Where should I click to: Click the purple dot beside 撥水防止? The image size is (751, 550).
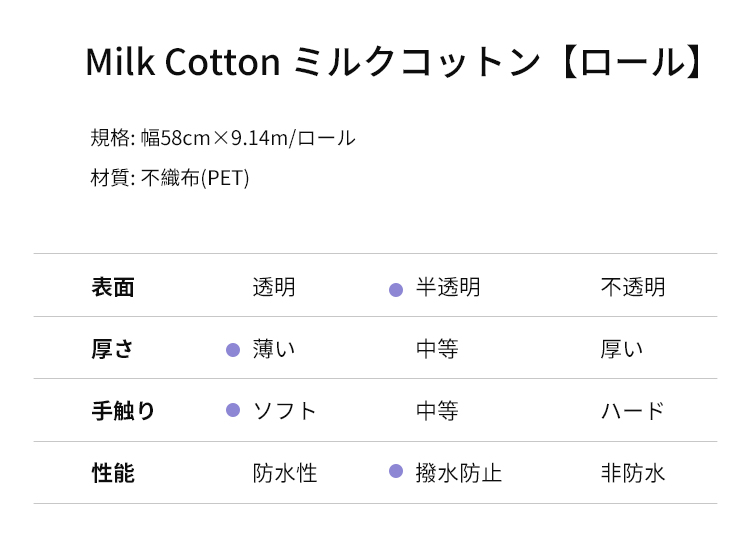point(396,471)
